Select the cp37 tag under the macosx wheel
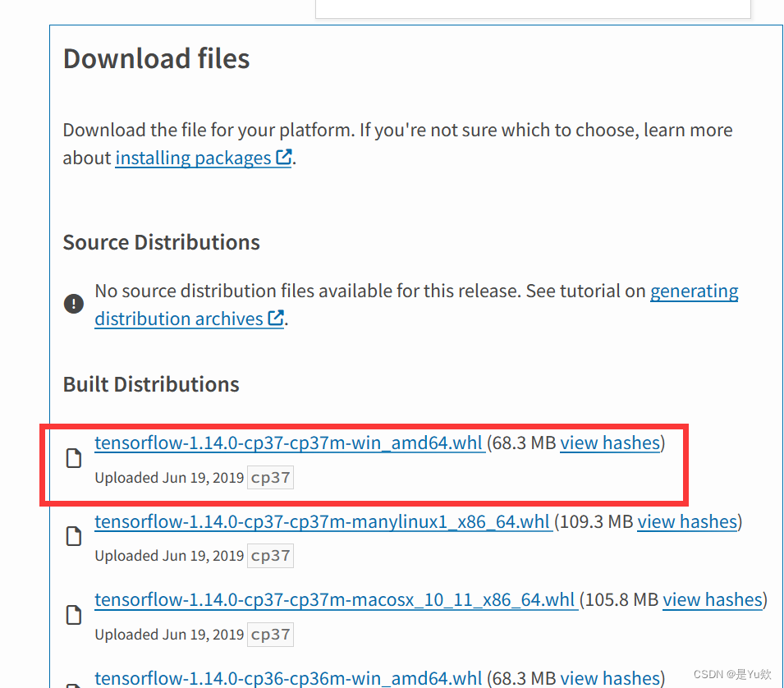The image size is (784, 688). click(x=270, y=634)
